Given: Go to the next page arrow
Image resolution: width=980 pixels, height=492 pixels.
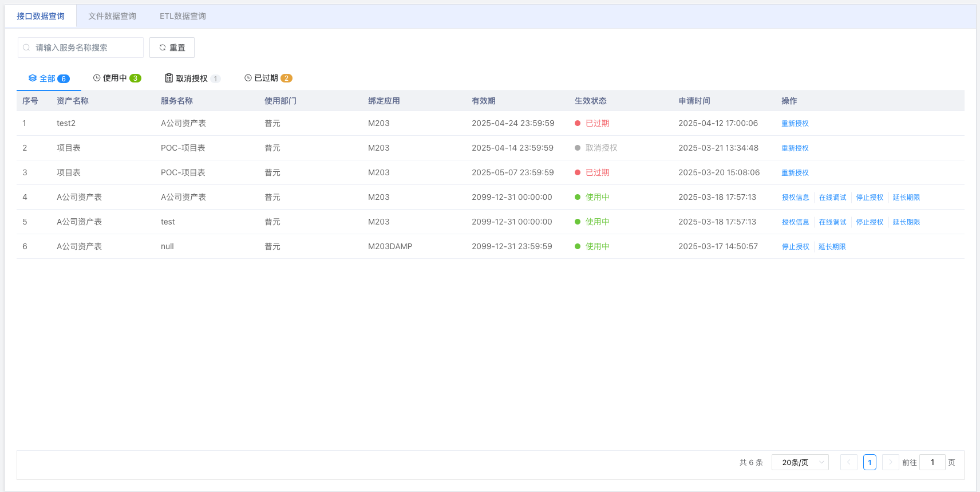Looking at the screenshot, I should [890, 462].
